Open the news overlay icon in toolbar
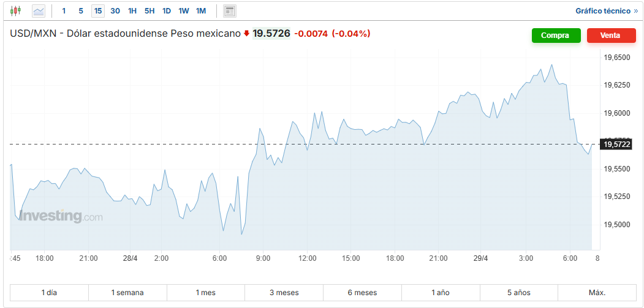 [x=230, y=11]
